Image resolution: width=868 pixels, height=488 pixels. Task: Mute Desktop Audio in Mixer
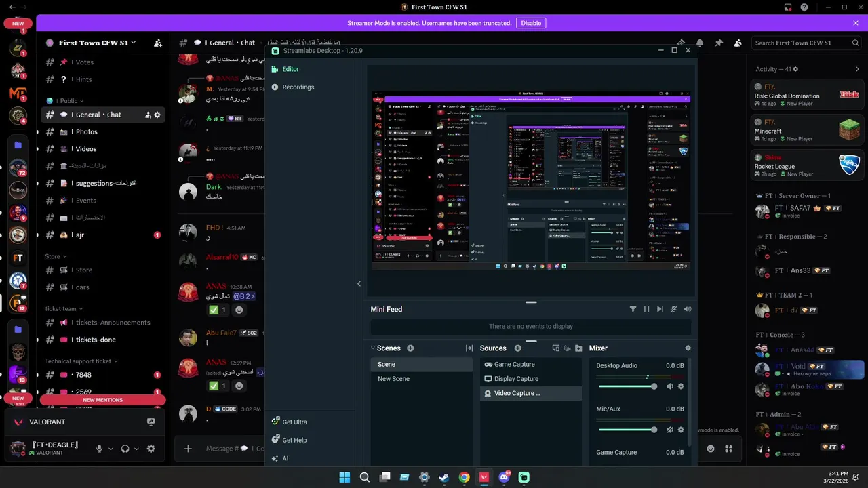pyautogui.click(x=670, y=386)
